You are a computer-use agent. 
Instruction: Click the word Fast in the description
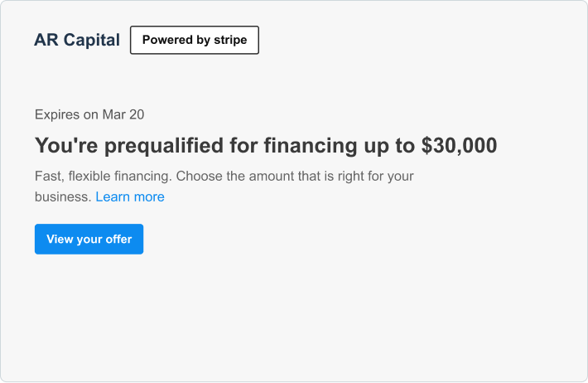[49, 177]
